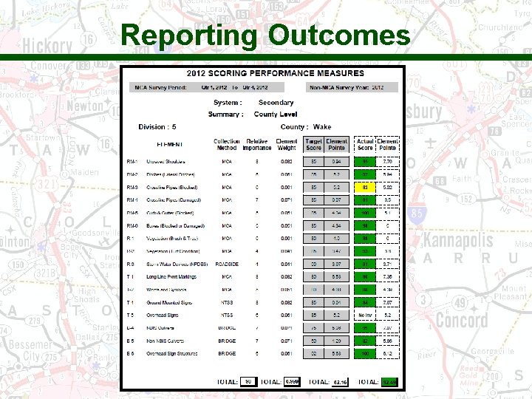The width and height of the screenshot is (532, 399).
Task: Click the 'Overhead Sign Structures' element name
Action: coord(171,353)
